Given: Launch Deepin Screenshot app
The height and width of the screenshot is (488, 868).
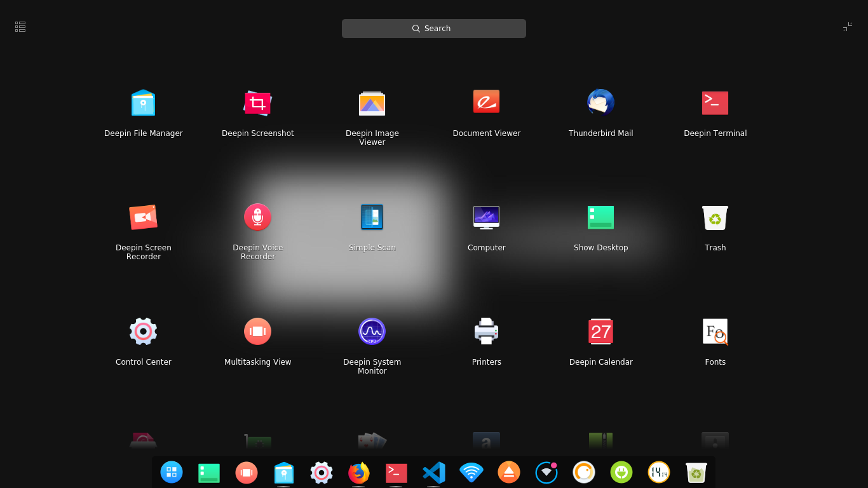Looking at the screenshot, I should tap(258, 103).
